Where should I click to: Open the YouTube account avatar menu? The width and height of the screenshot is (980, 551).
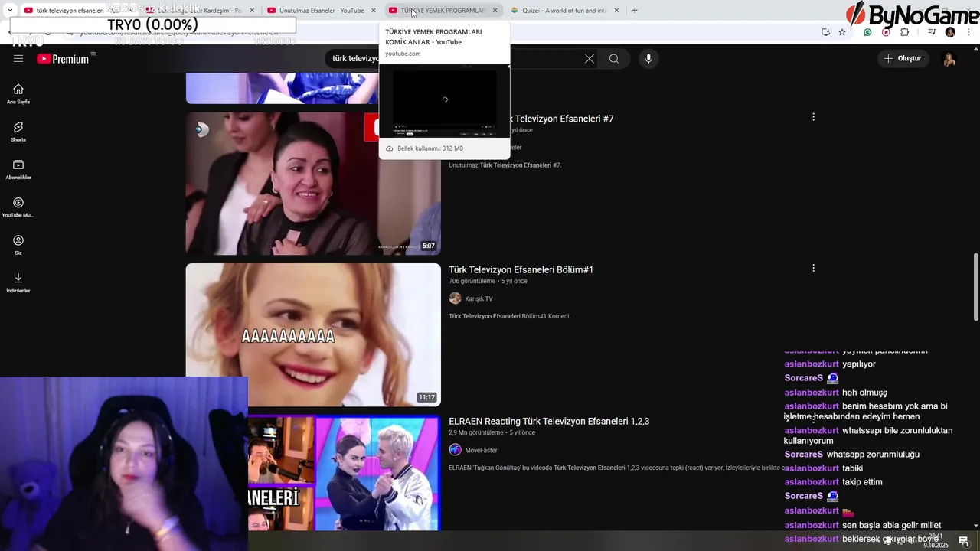949,59
